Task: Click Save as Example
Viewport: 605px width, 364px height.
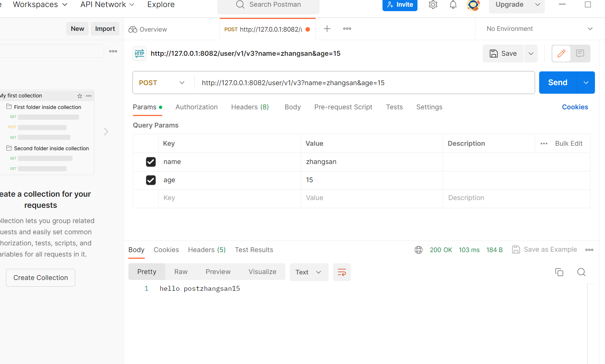Action: 545,249
